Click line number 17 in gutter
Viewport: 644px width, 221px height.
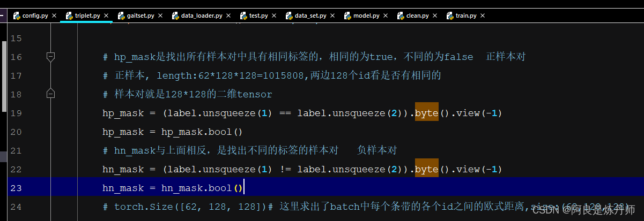tap(16, 75)
